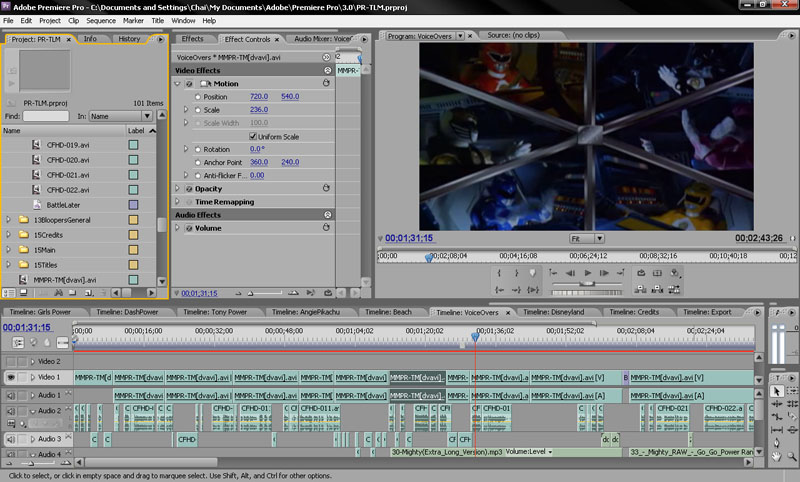Click the Lift button in Program monitor
Image resolution: width=800 pixels, height=482 pixels.
[640, 290]
